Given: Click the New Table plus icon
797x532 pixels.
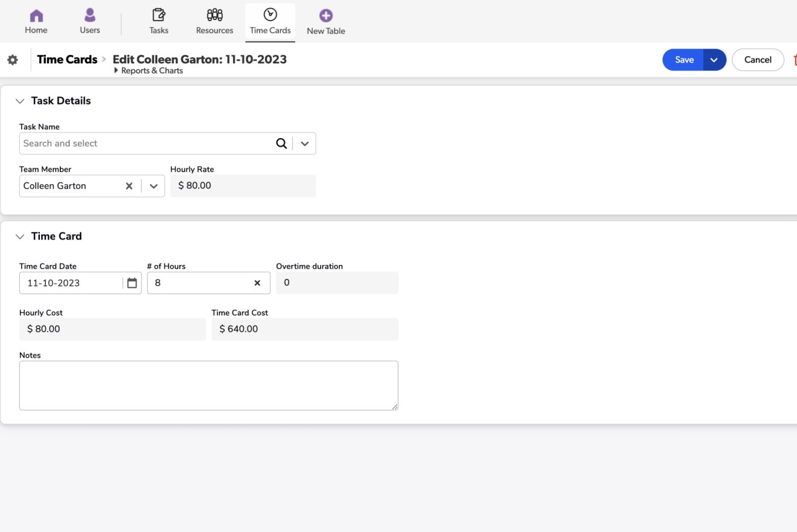Looking at the screenshot, I should [x=326, y=16].
